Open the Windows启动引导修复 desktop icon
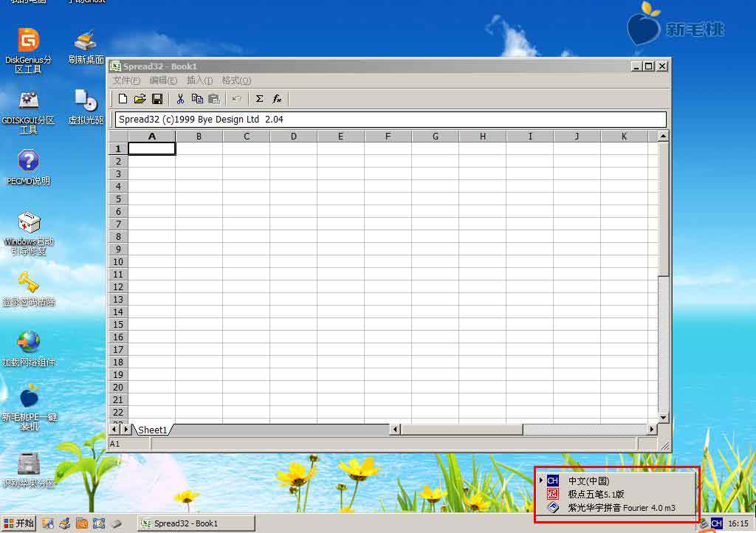The height and width of the screenshot is (533, 756). pos(29,233)
